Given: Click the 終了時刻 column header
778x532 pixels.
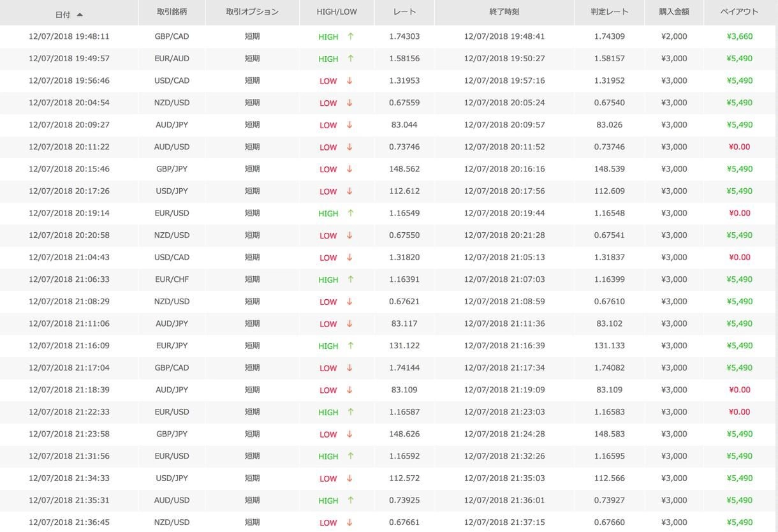Looking at the screenshot, I should [x=504, y=12].
